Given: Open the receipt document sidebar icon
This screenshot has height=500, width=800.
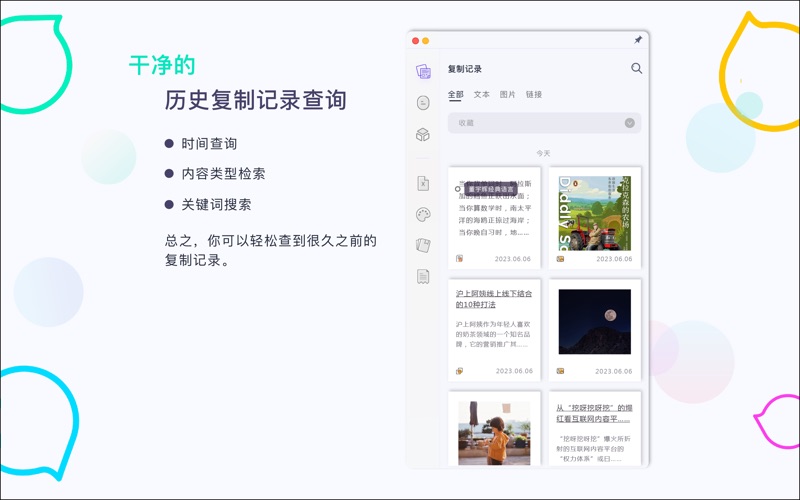Looking at the screenshot, I should [423, 277].
